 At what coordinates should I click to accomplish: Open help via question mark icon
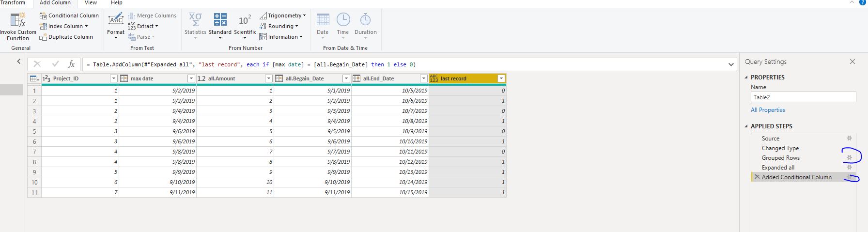862,2
